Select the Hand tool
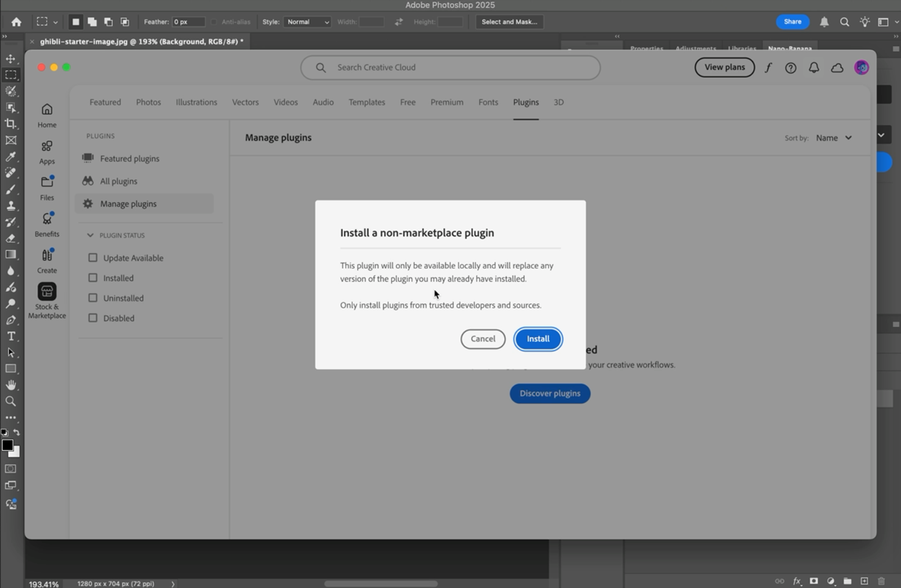901x588 pixels. coord(11,385)
